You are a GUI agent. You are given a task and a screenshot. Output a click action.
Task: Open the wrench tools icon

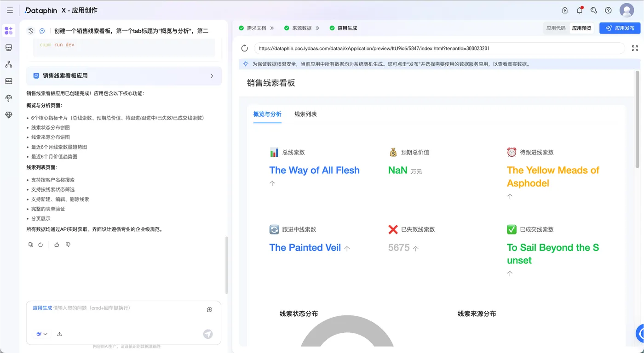[x=594, y=10]
